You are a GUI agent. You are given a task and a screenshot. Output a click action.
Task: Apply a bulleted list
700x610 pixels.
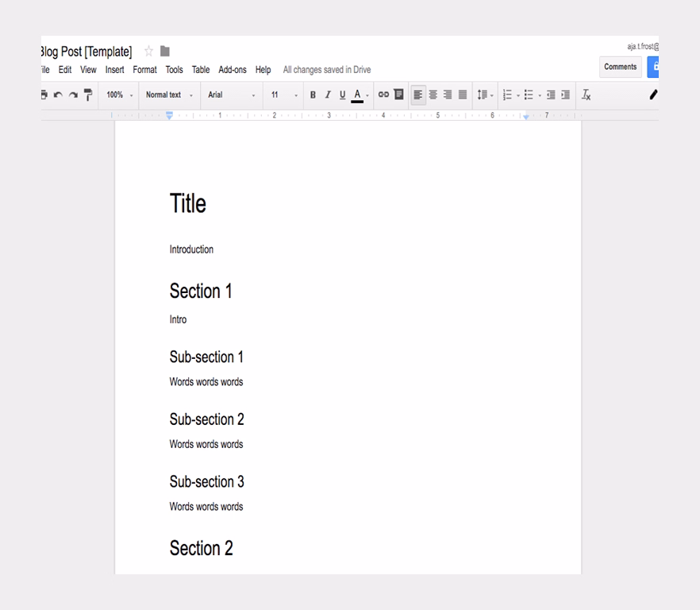(529, 95)
